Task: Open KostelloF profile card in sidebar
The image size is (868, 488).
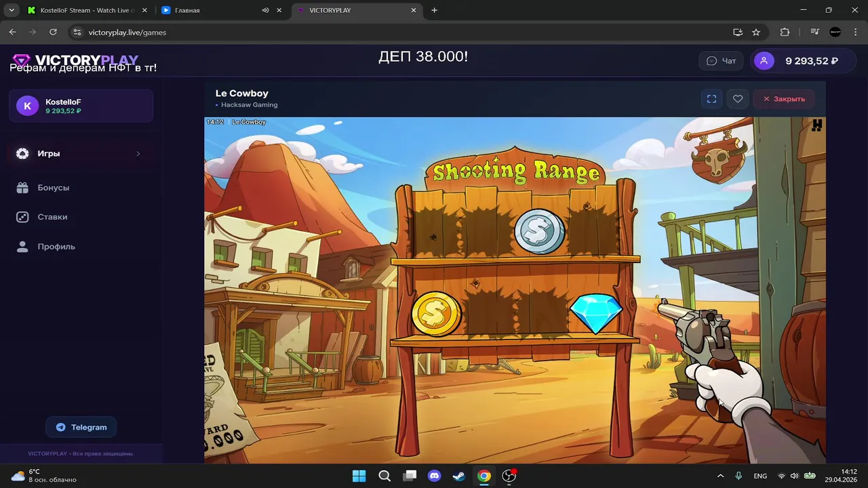Action: [81, 106]
